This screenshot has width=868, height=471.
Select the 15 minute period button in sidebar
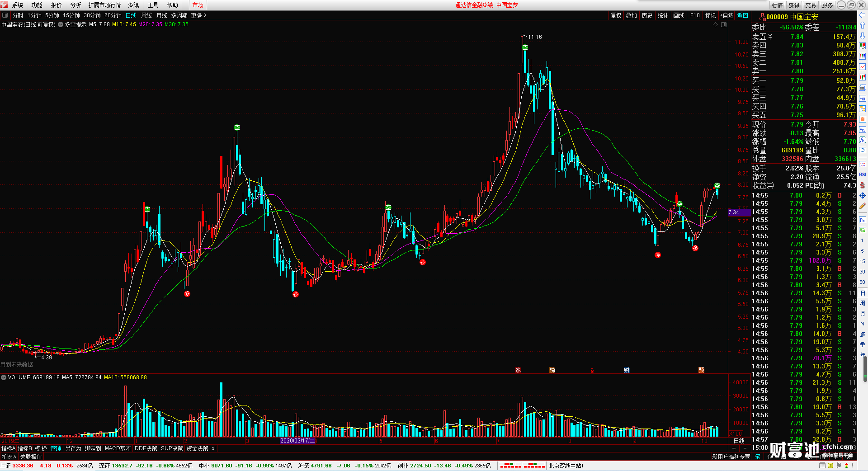click(863, 261)
